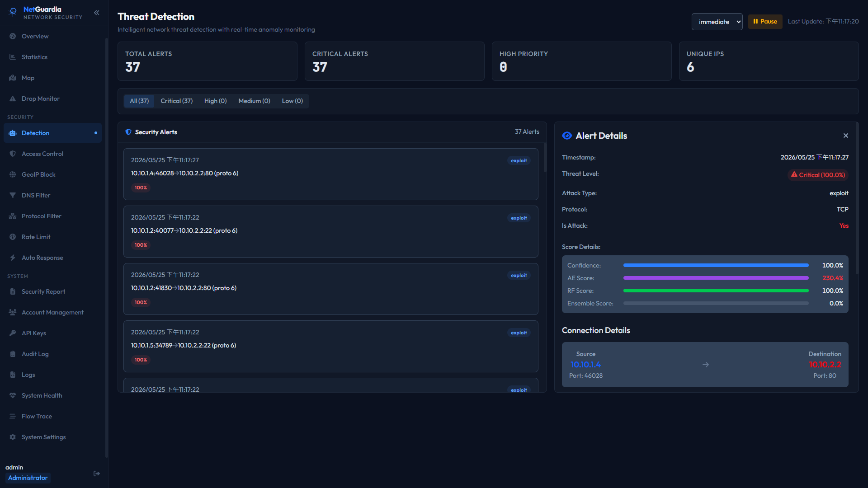Open Access Control shield icon
This screenshot has height=488, width=868.
(13, 154)
